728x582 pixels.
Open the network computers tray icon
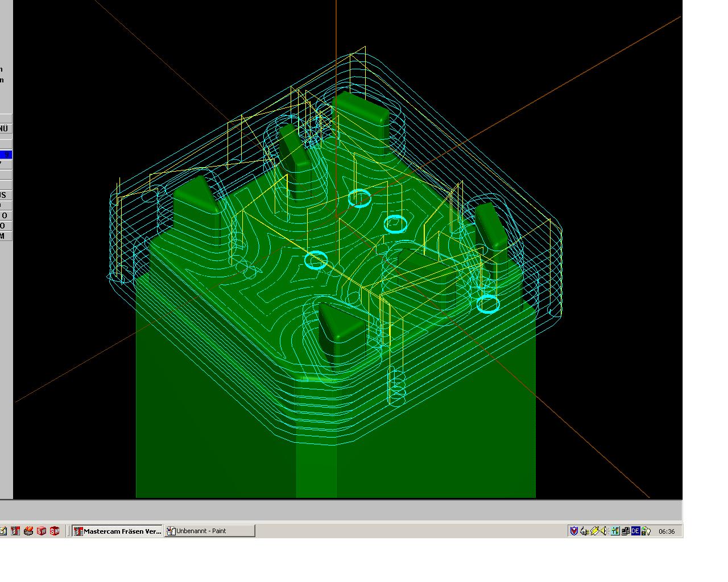[x=625, y=531]
